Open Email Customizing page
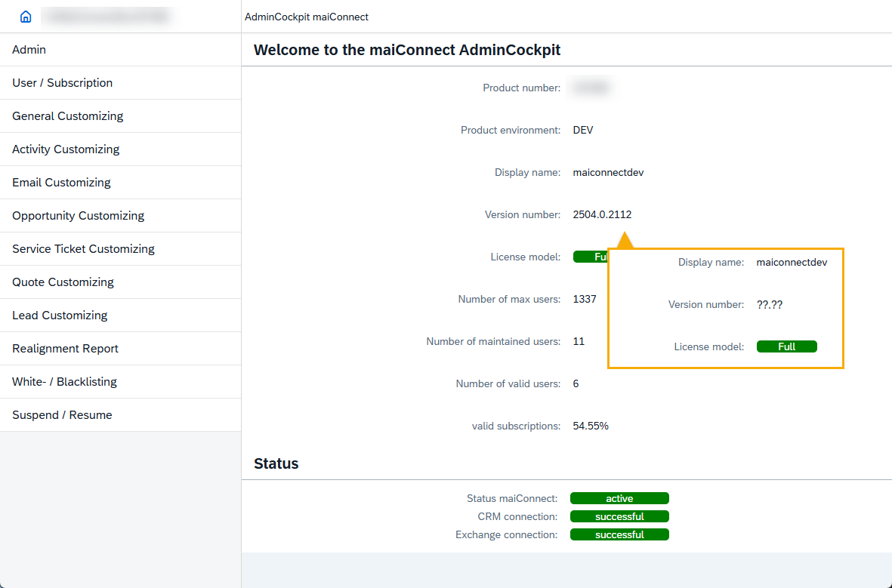 pos(61,183)
